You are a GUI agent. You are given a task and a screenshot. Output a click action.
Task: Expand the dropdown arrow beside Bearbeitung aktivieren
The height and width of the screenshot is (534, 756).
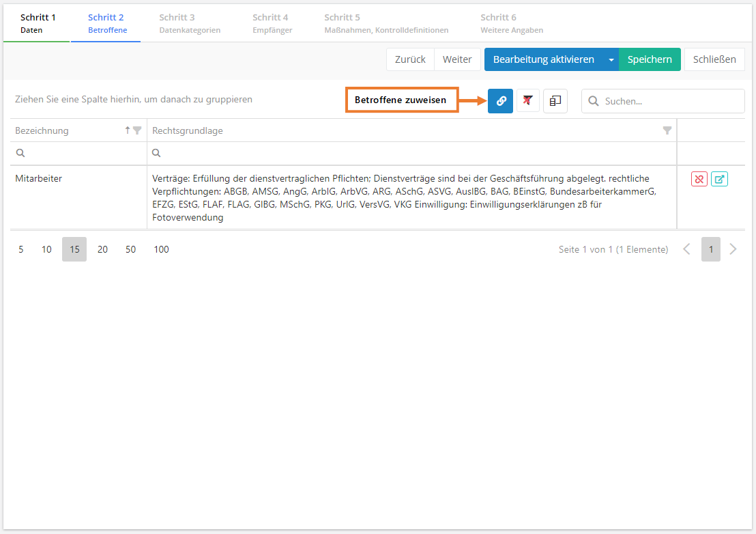(611, 59)
